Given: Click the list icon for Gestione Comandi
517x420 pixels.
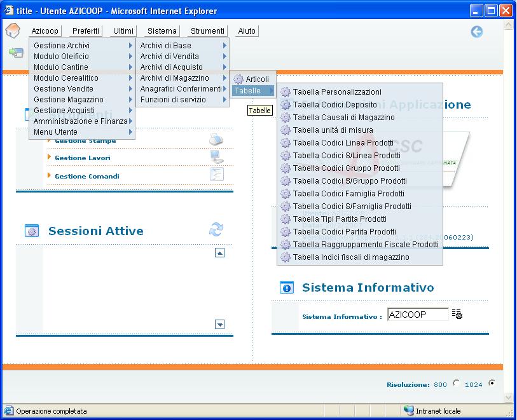Looking at the screenshot, I should click(x=217, y=174).
